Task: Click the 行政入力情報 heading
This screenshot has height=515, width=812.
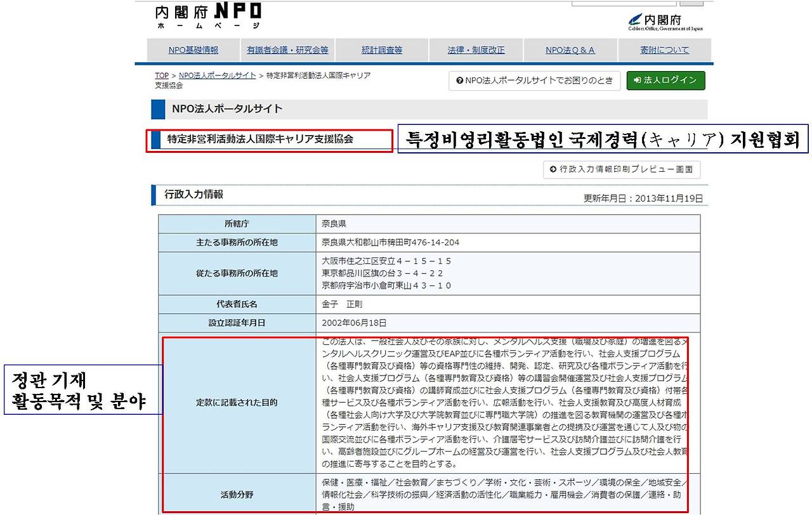Action: point(194,195)
